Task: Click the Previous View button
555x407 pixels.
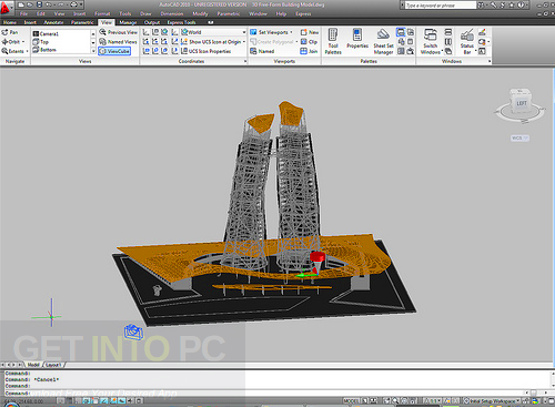Action: pyautogui.click(x=118, y=32)
